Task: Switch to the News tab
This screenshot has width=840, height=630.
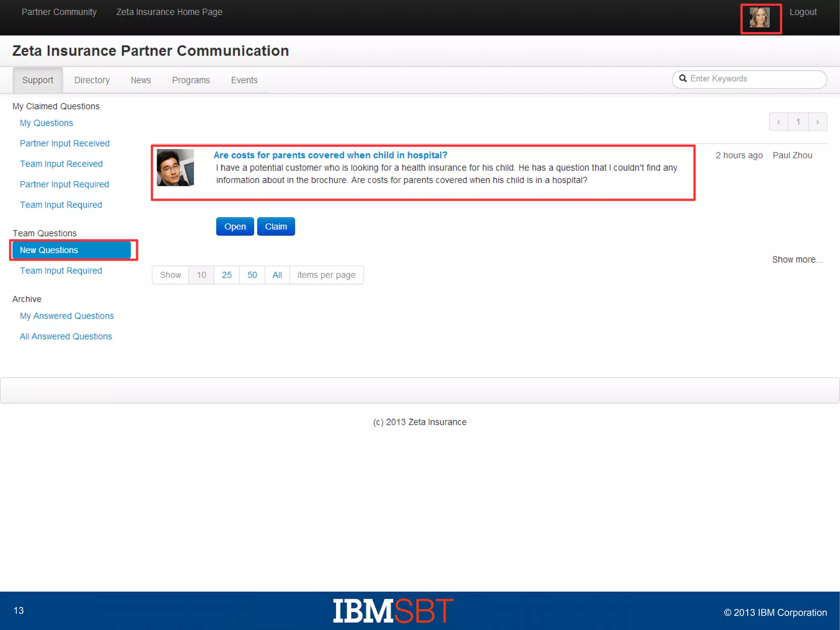Action: pyautogui.click(x=141, y=80)
